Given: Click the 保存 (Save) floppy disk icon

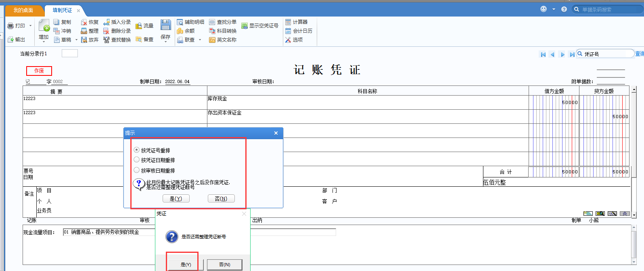Looking at the screenshot, I should tap(165, 25).
